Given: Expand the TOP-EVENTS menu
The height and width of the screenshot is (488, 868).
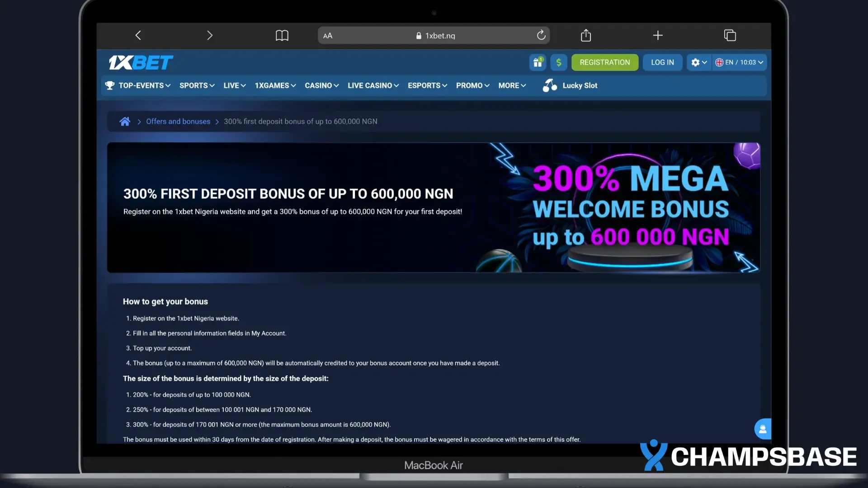Looking at the screenshot, I should click(144, 85).
